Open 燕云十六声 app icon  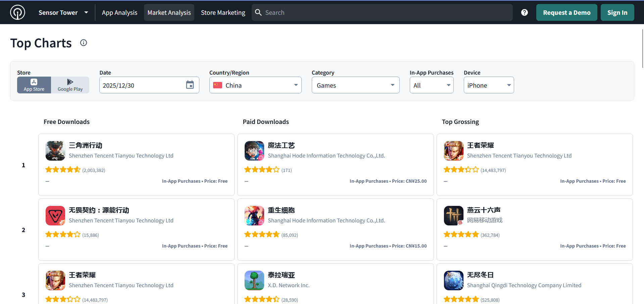[454, 216]
